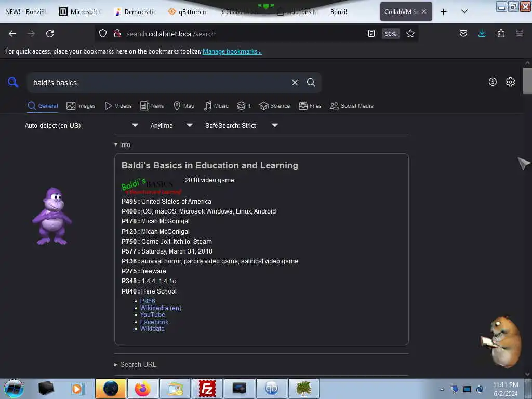Click the BonziBuddy purple gorilla
Viewport: 532px width, 399px height.
pyautogui.click(x=52, y=216)
